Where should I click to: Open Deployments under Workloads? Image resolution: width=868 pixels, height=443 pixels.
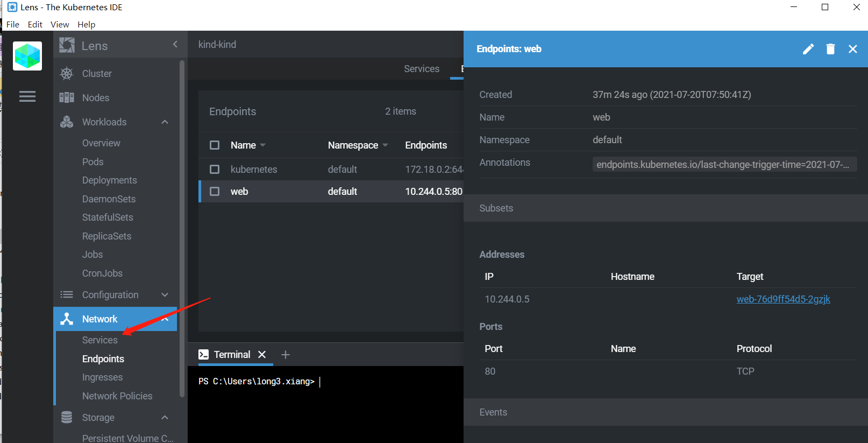(109, 180)
